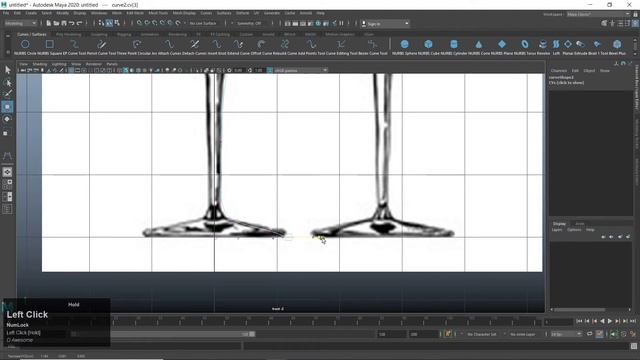Pick the Move tool in Tool Box
This screenshot has height=360, width=640.
coord(7,107)
